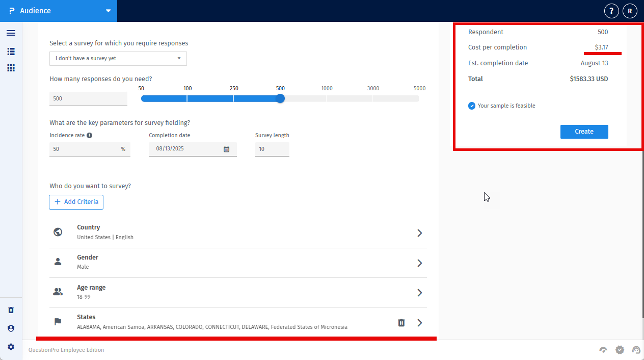Click the Create button

point(584,132)
